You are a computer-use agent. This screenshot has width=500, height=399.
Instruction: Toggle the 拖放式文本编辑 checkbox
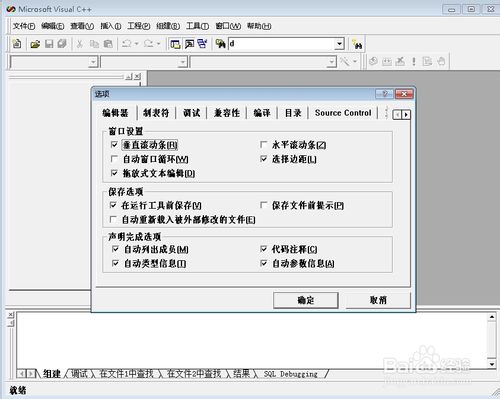(114, 173)
